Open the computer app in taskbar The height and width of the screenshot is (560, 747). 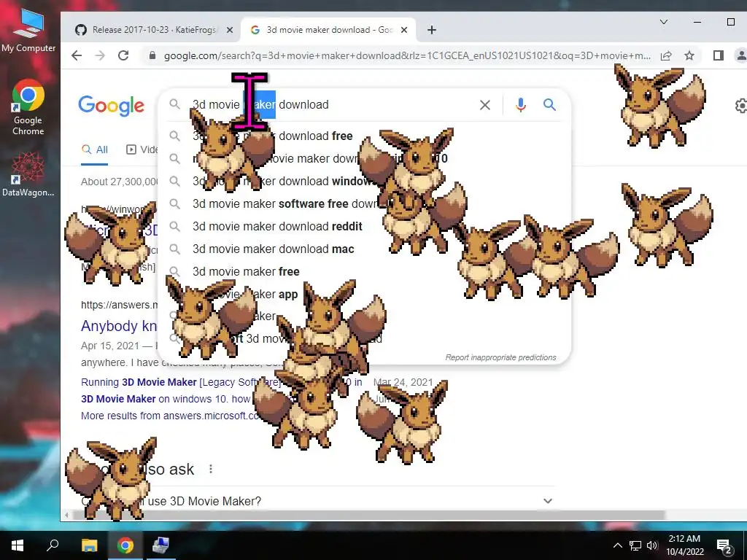coord(160,545)
